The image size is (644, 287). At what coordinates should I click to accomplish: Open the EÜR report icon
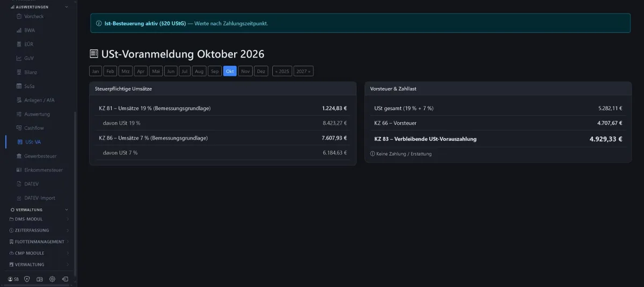(19, 44)
